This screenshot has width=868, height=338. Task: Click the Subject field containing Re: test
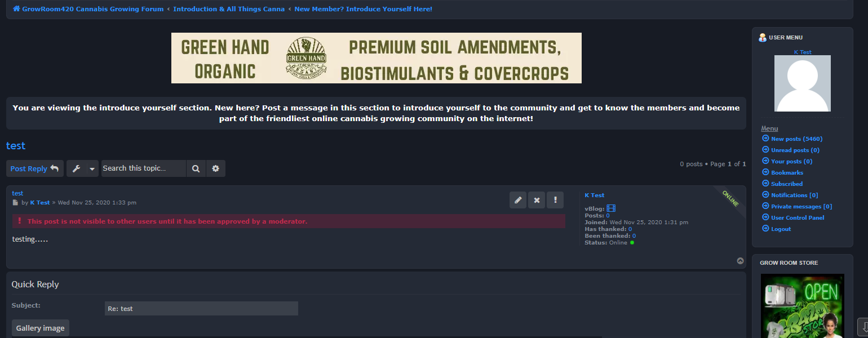201,309
